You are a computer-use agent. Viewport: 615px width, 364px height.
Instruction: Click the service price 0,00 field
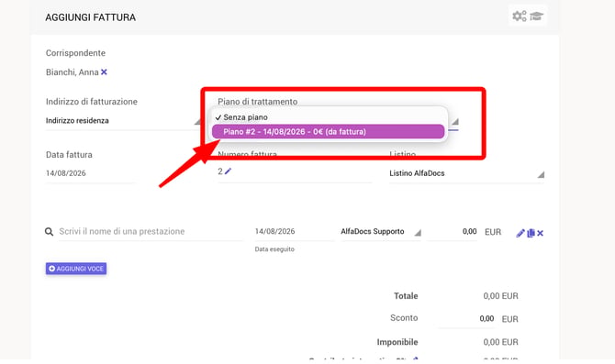(x=452, y=232)
